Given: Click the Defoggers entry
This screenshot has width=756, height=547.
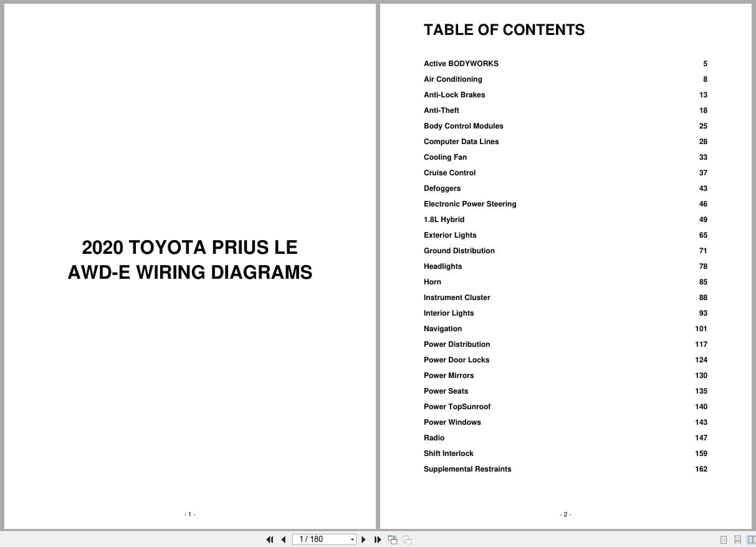Looking at the screenshot, I should tap(443, 188).
